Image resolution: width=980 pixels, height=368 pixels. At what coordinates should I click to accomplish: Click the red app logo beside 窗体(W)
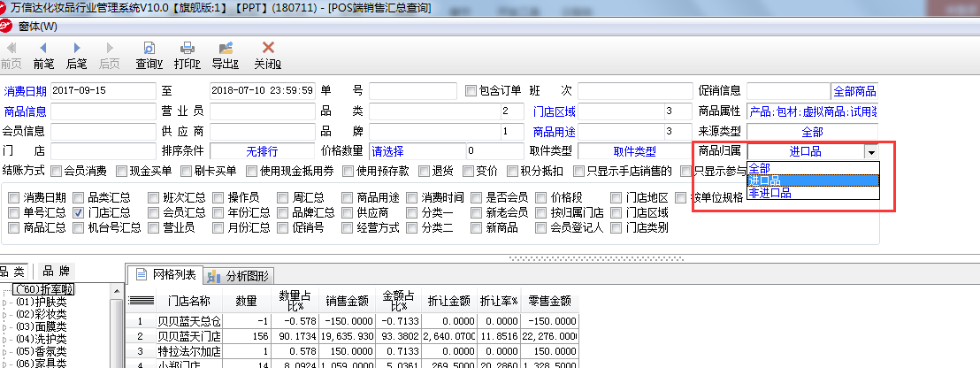pyautogui.click(x=6, y=26)
